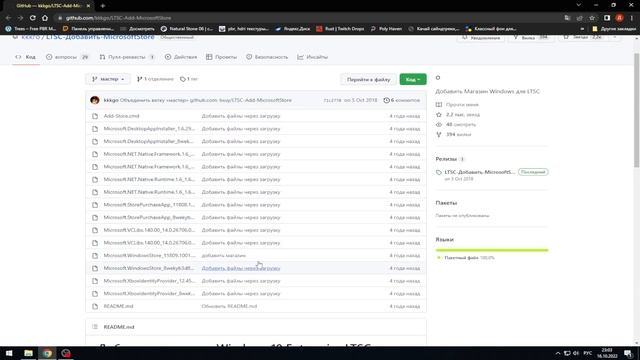Click the share page icon in address bar
Viewport: 640px width, 360px height.
pyautogui.click(x=579, y=18)
